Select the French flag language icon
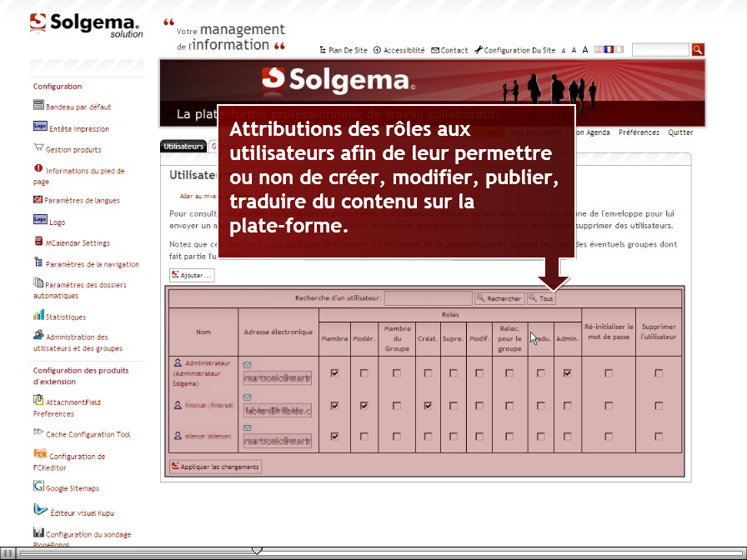This screenshot has height=560, width=747. [x=609, y=49]
